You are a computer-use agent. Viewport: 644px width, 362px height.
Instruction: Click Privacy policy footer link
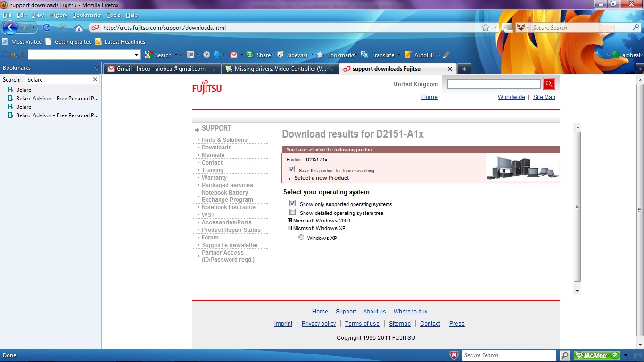click(319, 324)
